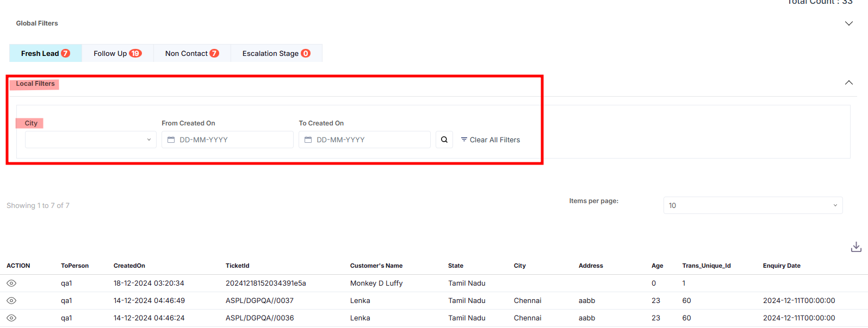The height and width of the screenshot is (328, 868).
Task: View ticket ASPL/DGPQA//0037 using eye icon
Action: point(11,301)
